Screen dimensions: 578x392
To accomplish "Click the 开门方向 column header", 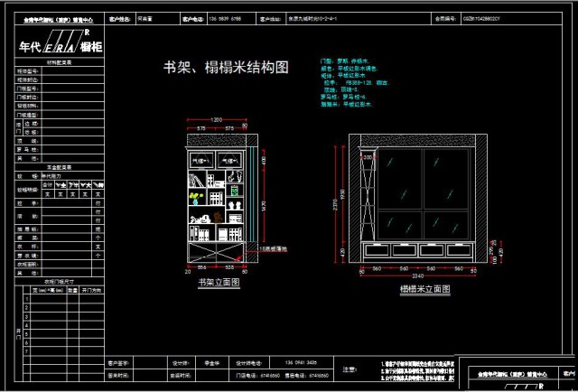I will (91, 290).
